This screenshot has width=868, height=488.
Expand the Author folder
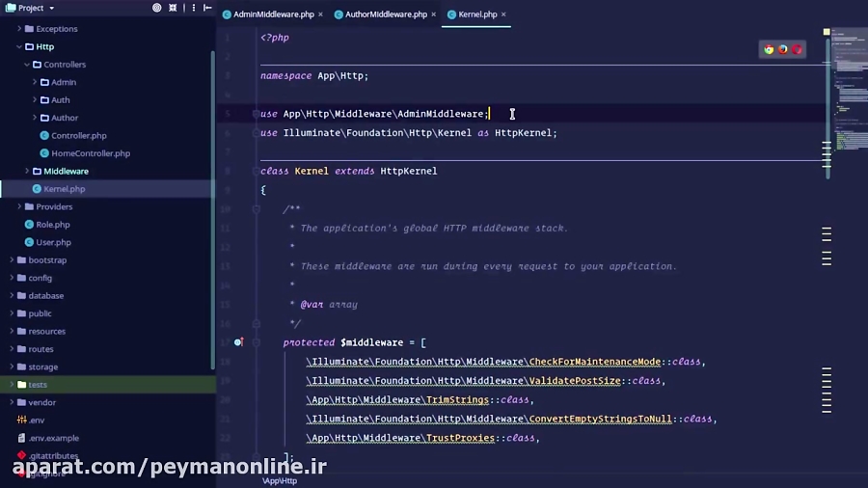[35, 118]
